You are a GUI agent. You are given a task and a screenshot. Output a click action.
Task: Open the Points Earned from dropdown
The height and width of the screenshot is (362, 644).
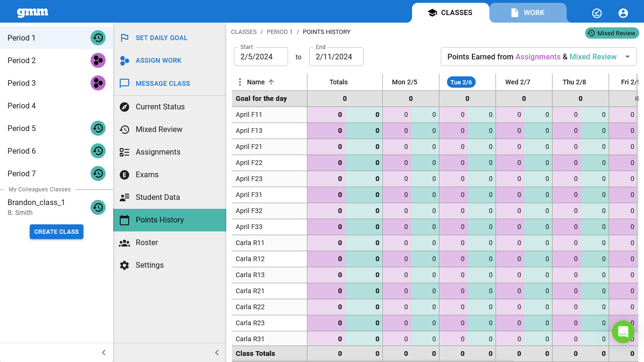pos(538,57)
